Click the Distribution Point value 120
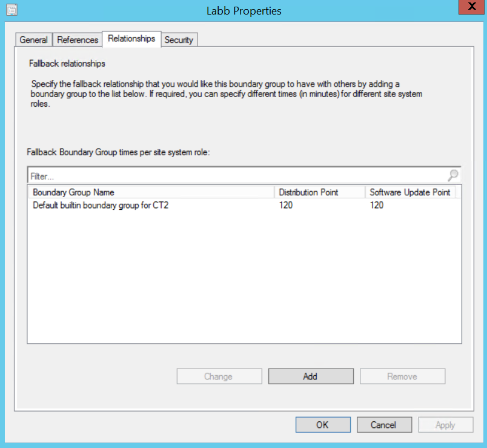This screenshot has height=448, width=487. [x=287, y=206]
